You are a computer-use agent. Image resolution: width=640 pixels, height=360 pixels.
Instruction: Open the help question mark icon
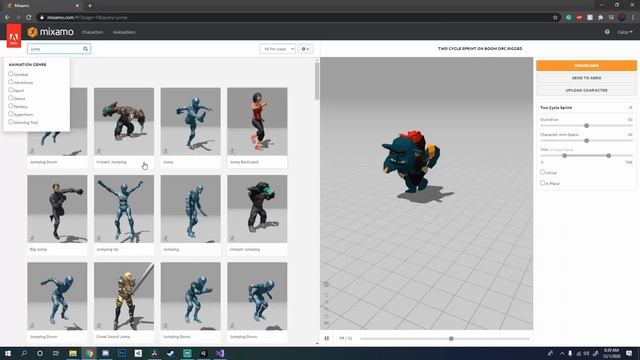[x=607, y=32]
